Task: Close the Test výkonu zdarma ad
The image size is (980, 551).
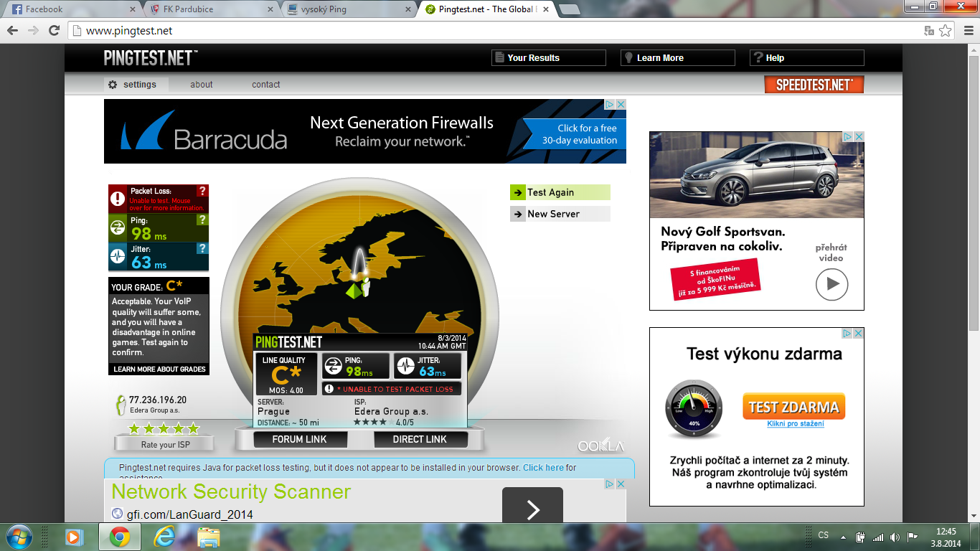Action: coord(859,333)
